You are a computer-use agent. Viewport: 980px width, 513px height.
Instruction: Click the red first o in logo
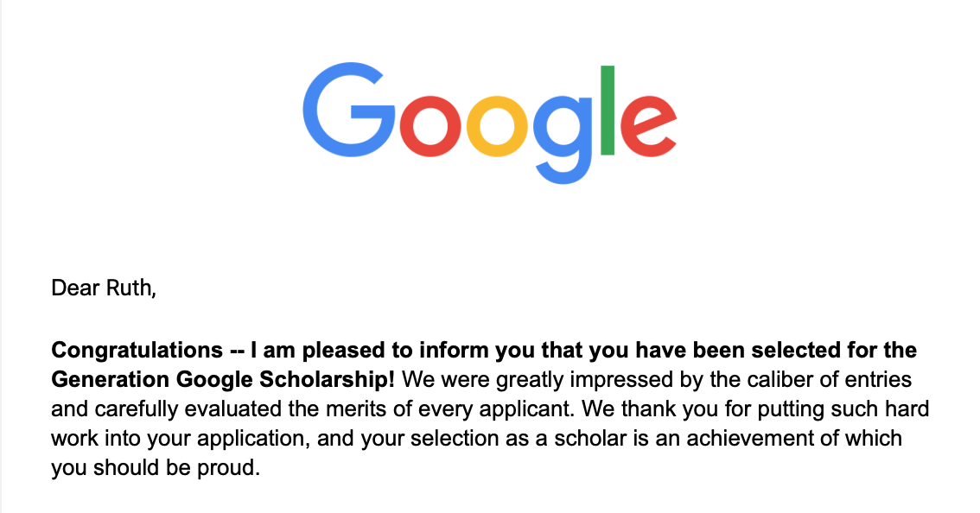point(430,127)
